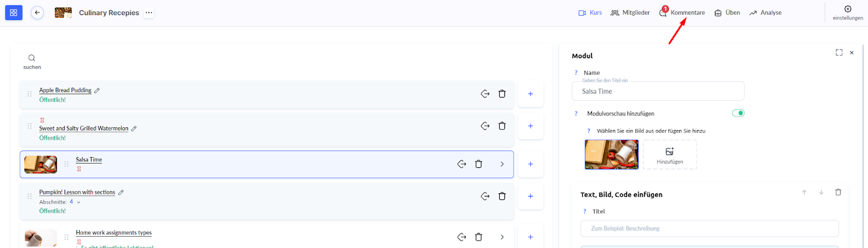Switch to the Mitglieder tab
Screen dimensions: 868x248
630,12
